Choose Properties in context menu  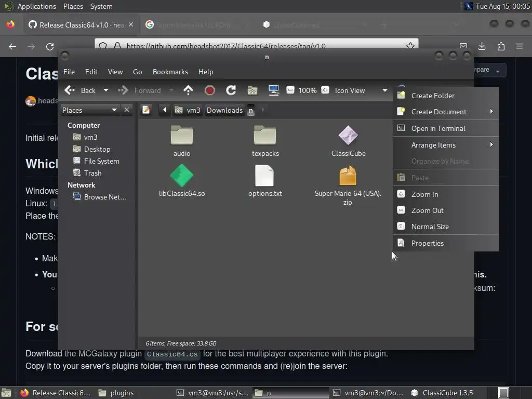click(446, 243)
